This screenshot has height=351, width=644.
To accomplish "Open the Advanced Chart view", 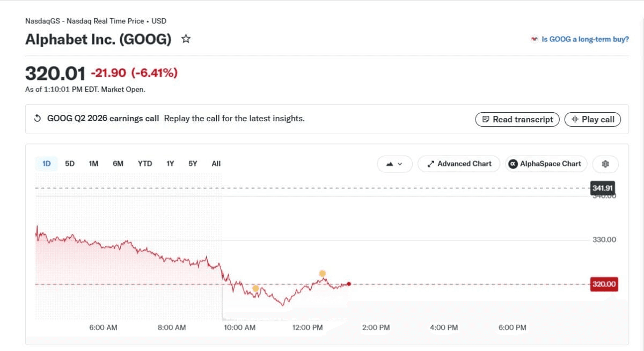I will click(459, 164).
